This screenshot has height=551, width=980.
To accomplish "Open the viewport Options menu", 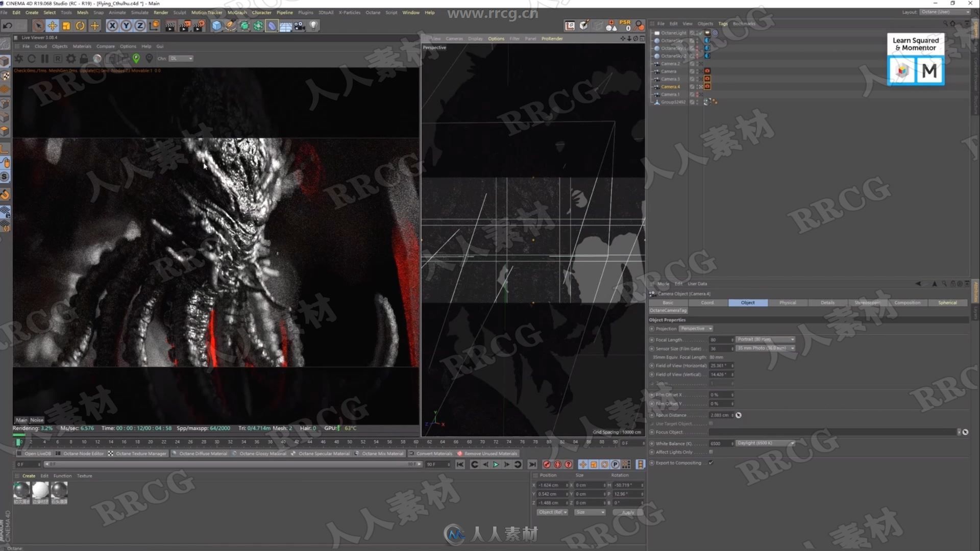I will click(x=496, y=39).
